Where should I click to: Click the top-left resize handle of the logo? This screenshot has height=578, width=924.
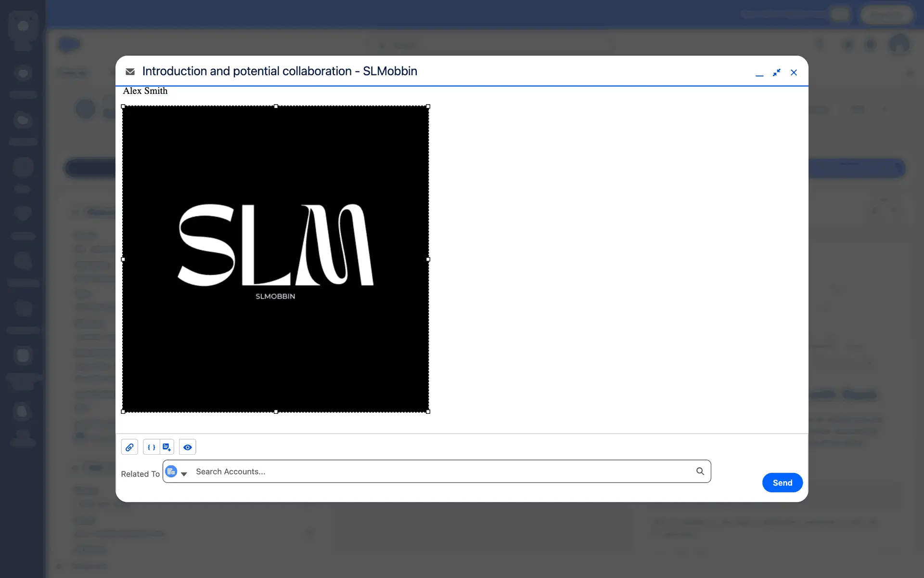[123, 106]
